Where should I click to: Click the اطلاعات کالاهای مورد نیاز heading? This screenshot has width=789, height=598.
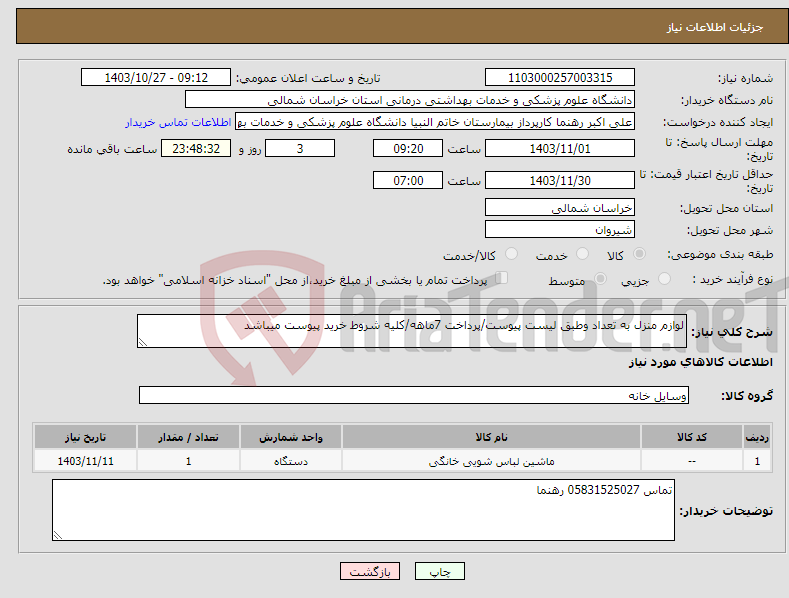pyautogui.click(x=700, y=362)
